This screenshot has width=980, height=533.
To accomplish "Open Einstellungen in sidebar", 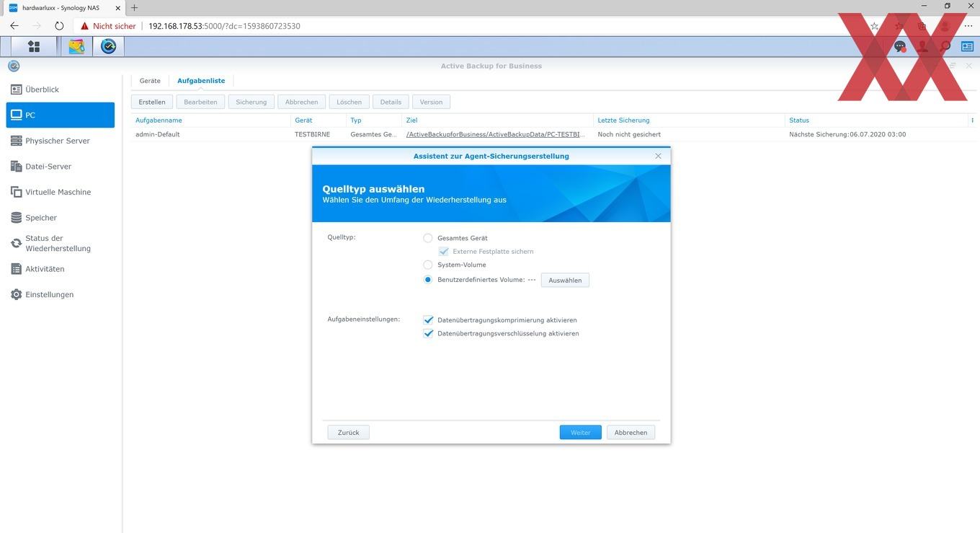I will (61, 294).
